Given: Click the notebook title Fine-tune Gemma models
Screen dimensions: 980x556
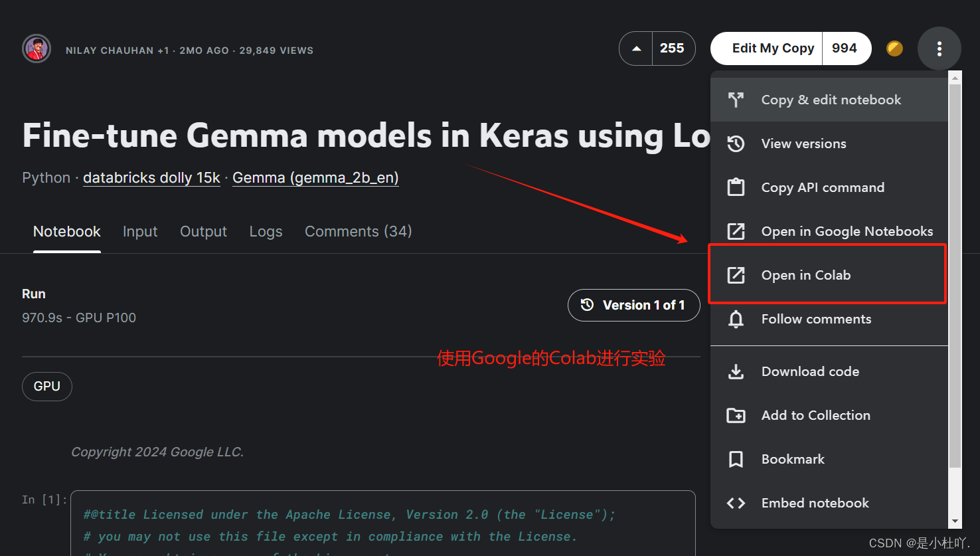Looking at the screenshot, I should tap(367, 136).
